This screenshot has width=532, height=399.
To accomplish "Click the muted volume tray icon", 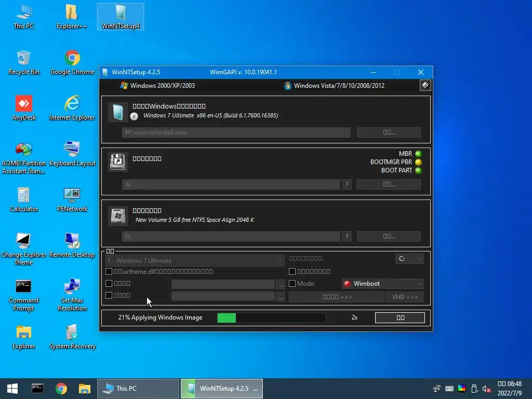I will [x=486, y=389].
